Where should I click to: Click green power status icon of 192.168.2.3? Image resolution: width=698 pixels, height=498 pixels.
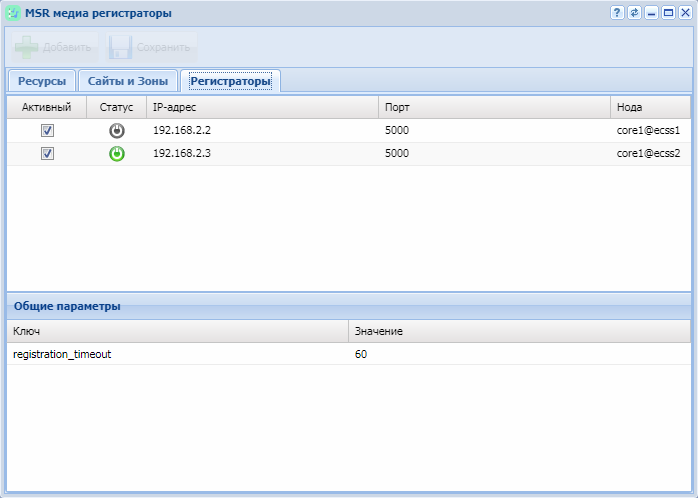117,154
